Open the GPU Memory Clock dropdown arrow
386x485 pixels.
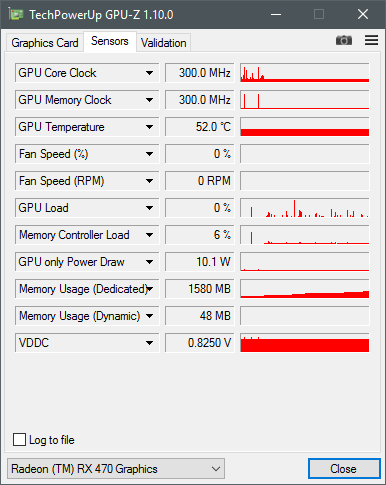[150, 100]
